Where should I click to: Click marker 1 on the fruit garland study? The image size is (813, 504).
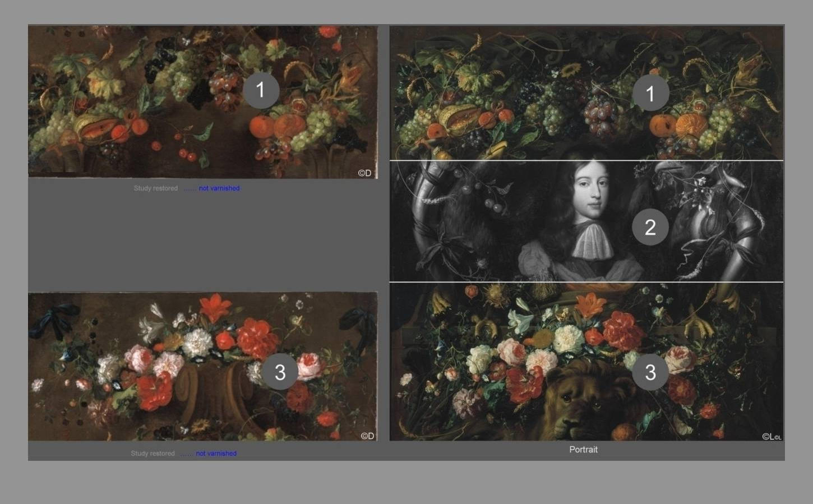pos(260,90)
